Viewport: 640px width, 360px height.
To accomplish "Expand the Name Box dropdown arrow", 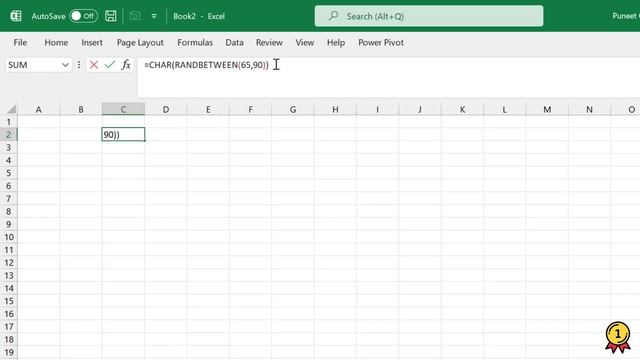I will click(65, 65).
